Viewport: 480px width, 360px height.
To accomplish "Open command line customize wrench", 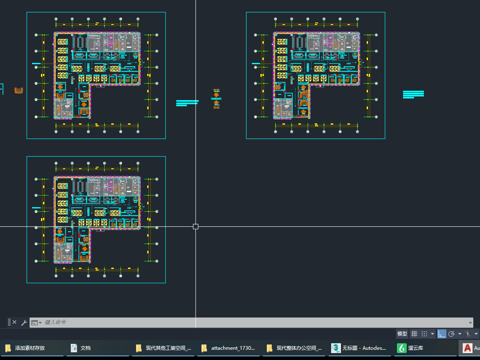I will pyautogui.click(x=24, y=322).
